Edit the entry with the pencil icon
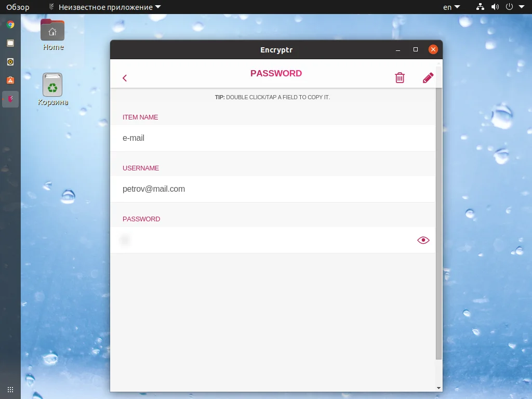 point(428,78)
